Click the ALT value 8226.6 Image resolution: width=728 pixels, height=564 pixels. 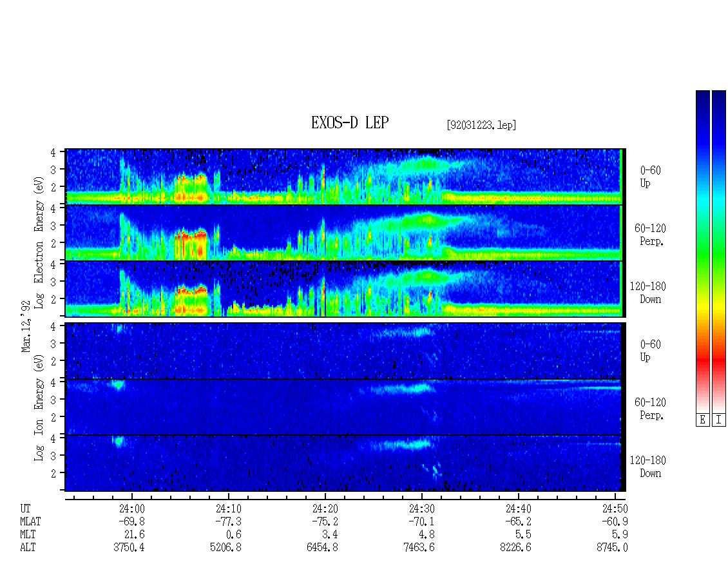pyautogui.click(x=515, y=548)
